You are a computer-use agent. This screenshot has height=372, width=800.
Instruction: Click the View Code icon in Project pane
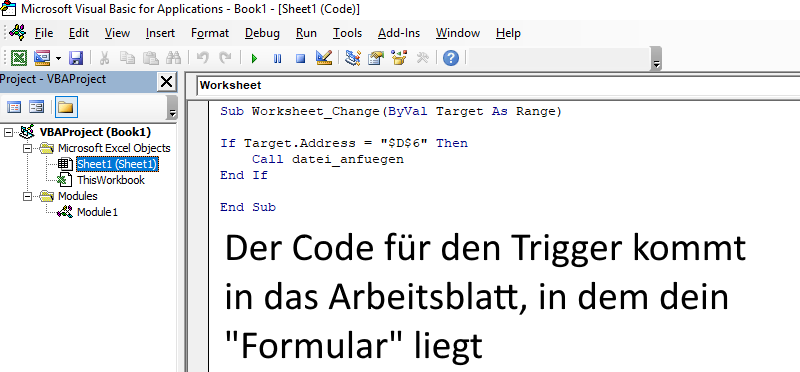point(14,107)
